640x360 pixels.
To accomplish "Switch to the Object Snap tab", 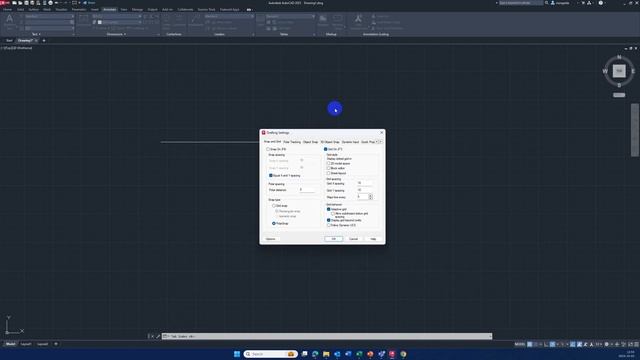I will [x=310, y=142].
